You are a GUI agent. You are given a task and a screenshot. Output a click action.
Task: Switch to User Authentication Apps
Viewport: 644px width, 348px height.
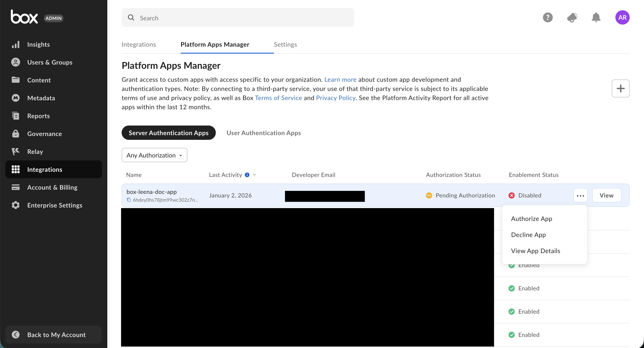(x=263, y=133)
